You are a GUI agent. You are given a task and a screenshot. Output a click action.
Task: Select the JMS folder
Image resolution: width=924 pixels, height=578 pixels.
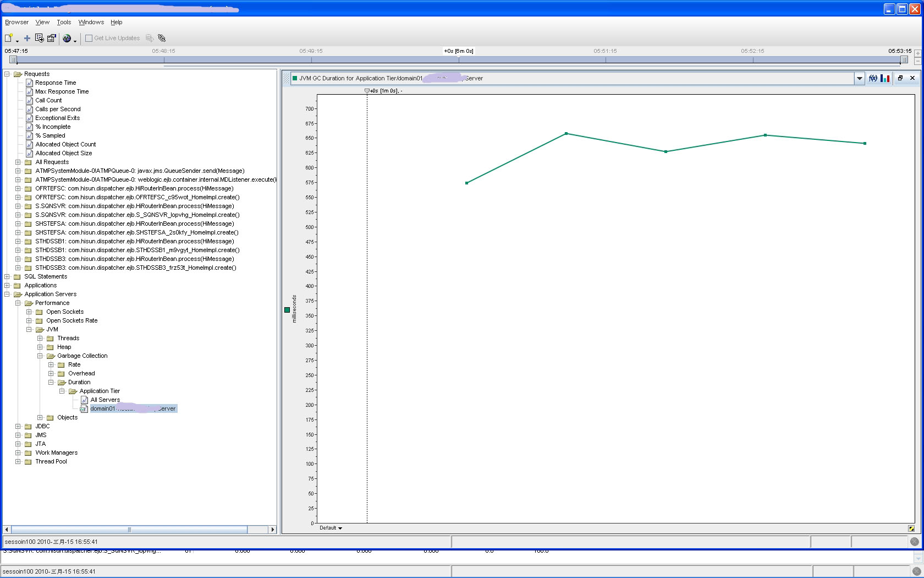pyautogui.click(x=41, y=435)
